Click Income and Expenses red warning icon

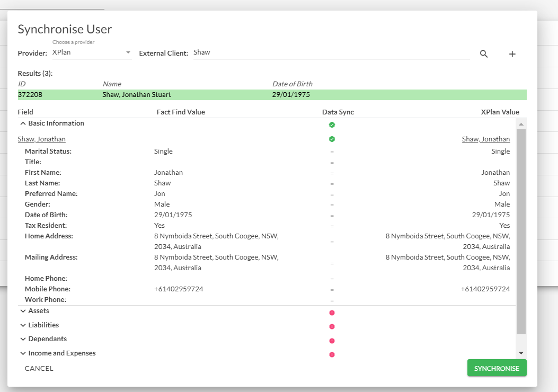coord(332,354)
